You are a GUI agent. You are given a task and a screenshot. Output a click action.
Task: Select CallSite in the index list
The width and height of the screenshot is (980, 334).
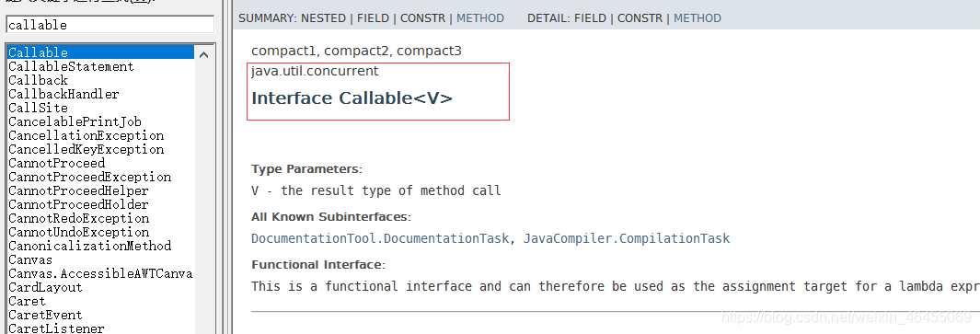pyautogui.click(x=38, y=108)
